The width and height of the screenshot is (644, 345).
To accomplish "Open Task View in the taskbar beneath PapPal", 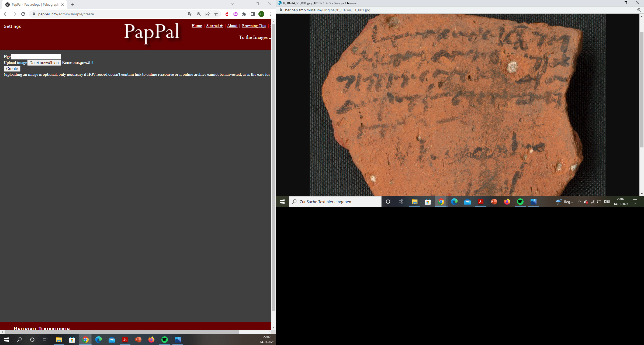I will [45, 340].
